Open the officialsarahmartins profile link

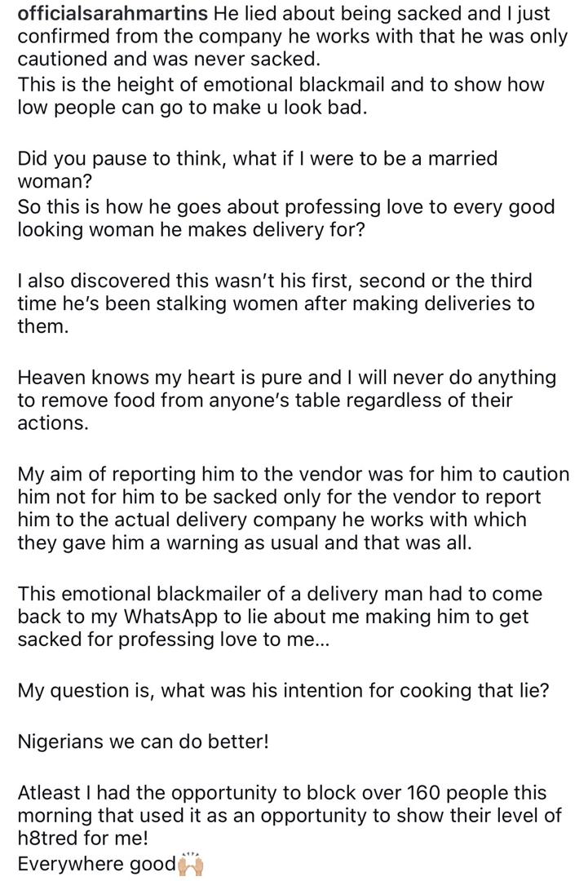[113, 14]
